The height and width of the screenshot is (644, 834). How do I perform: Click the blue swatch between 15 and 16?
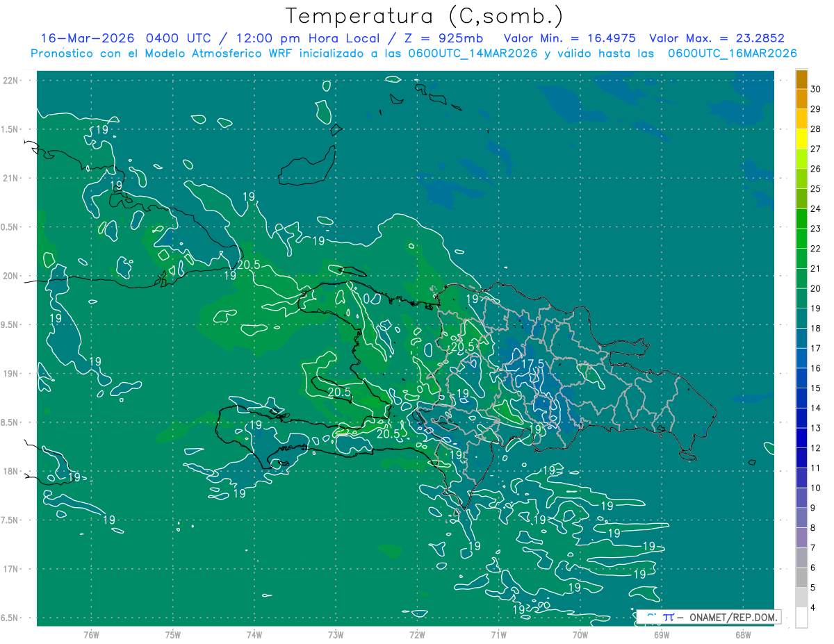click(x=801, y=379)
